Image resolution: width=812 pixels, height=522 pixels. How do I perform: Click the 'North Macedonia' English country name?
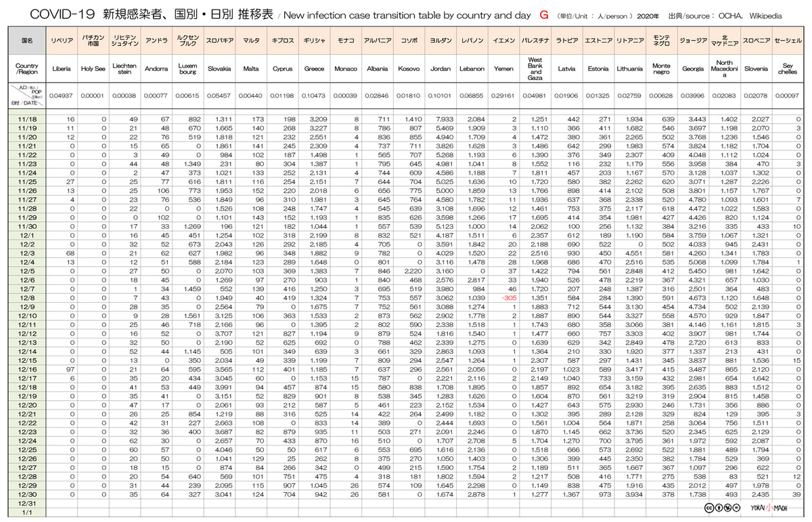[724, 68]
